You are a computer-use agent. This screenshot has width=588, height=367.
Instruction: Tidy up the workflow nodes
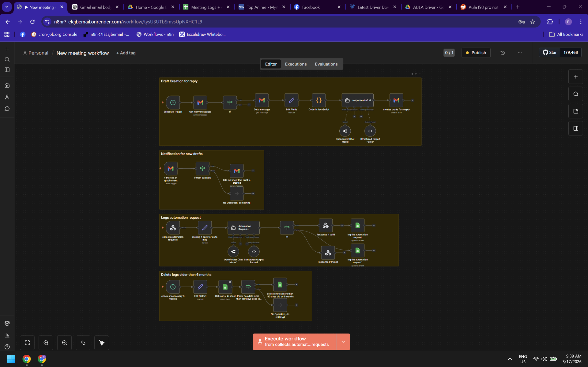102,343
